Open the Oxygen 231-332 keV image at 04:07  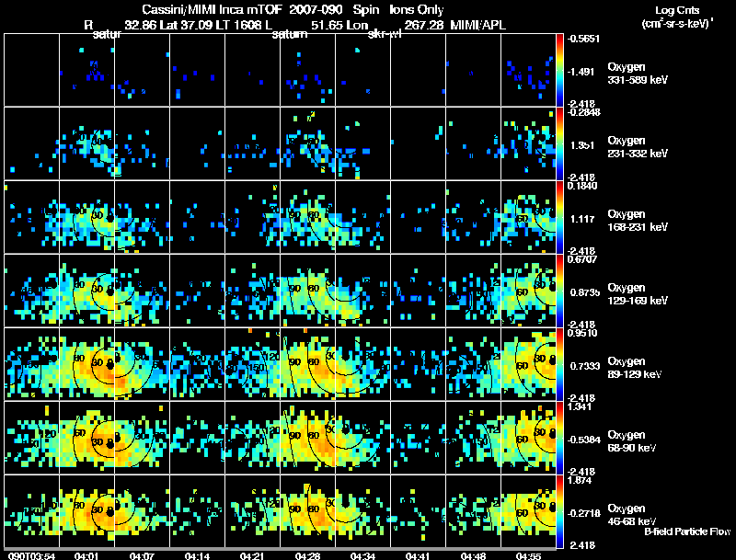pyautogui.click(x=142, y=143)
